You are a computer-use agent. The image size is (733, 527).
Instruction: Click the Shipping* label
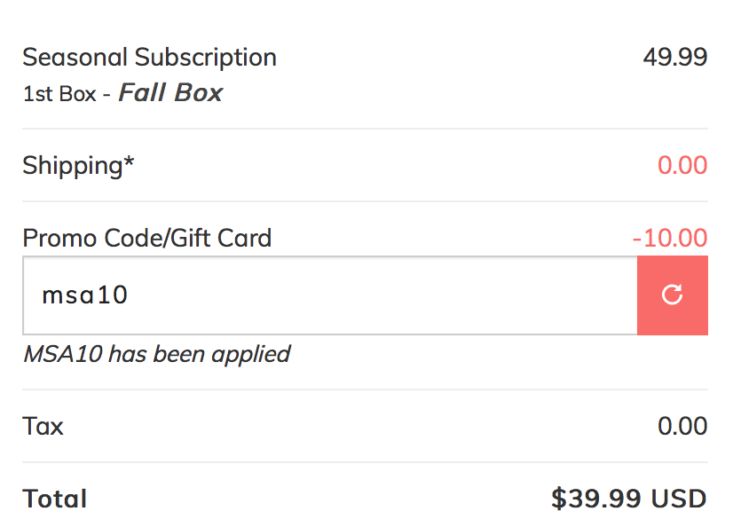tap(78, 166)
